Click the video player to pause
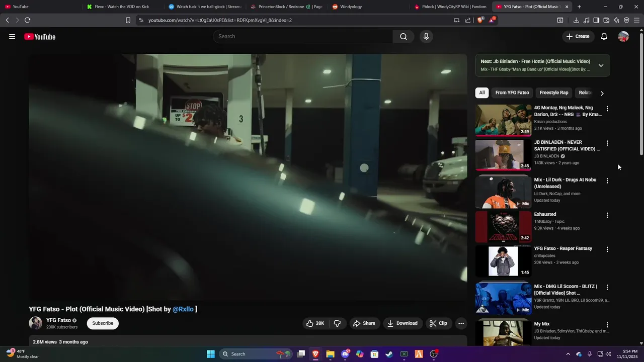The image size is (644, 362). click(248, 177)
